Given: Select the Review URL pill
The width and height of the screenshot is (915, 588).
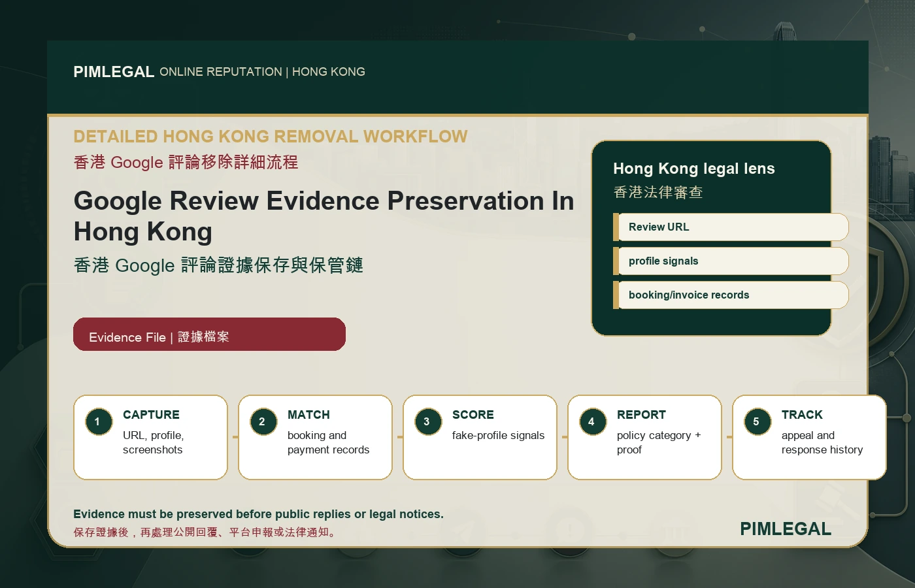Looking at the screenshot, I should click(731, 227).
